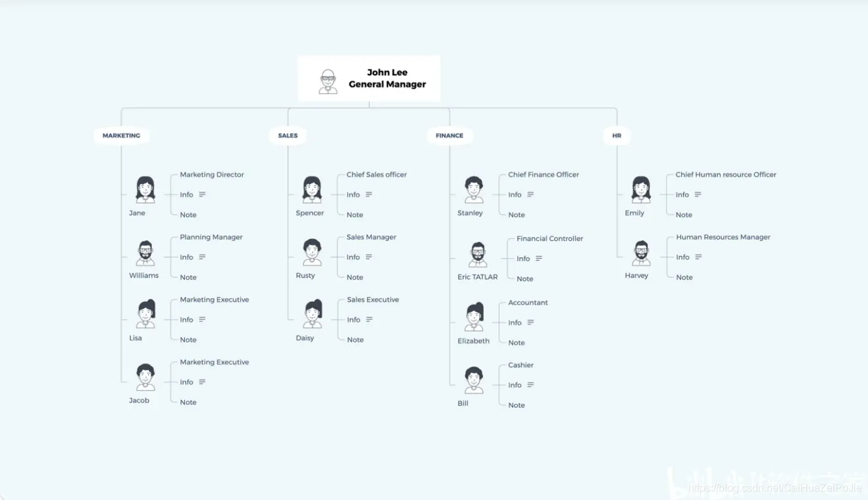
Task: Click the Financial Controller title
Action: 550,239
